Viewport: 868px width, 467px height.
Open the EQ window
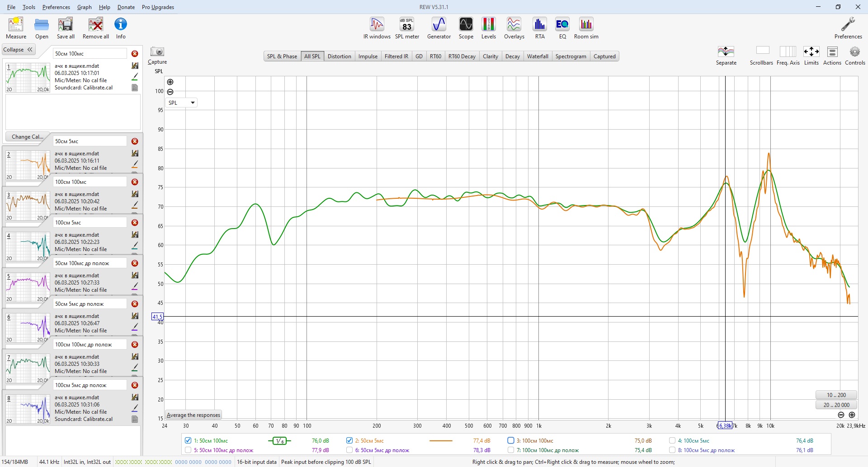[x=562, y=28]
